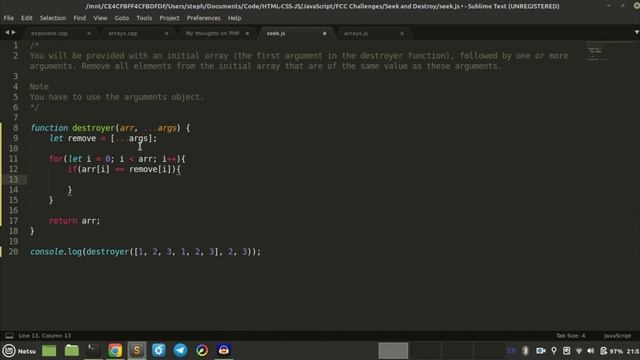Switch to the My thoughts on PHP tab

(212, 33)
